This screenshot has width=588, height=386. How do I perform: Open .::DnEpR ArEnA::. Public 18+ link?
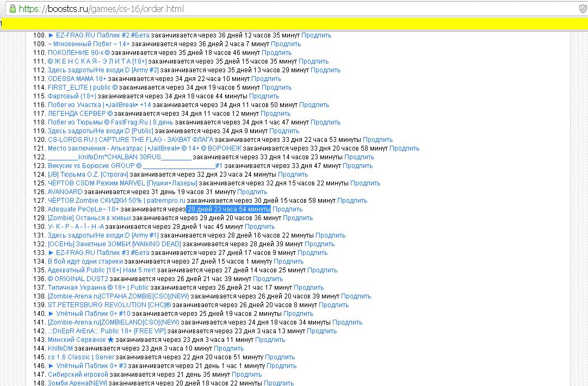tap(107, 331)
